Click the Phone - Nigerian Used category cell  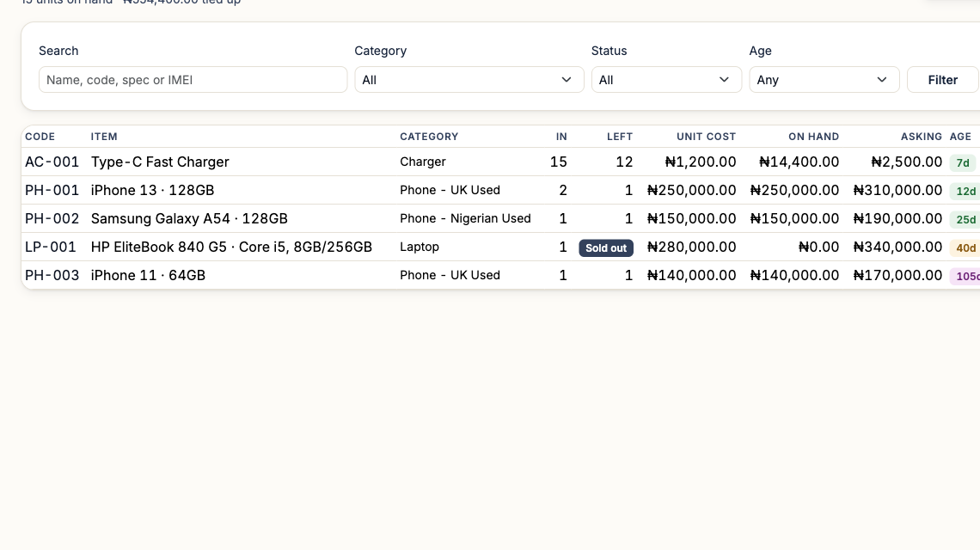coord(466,219)
